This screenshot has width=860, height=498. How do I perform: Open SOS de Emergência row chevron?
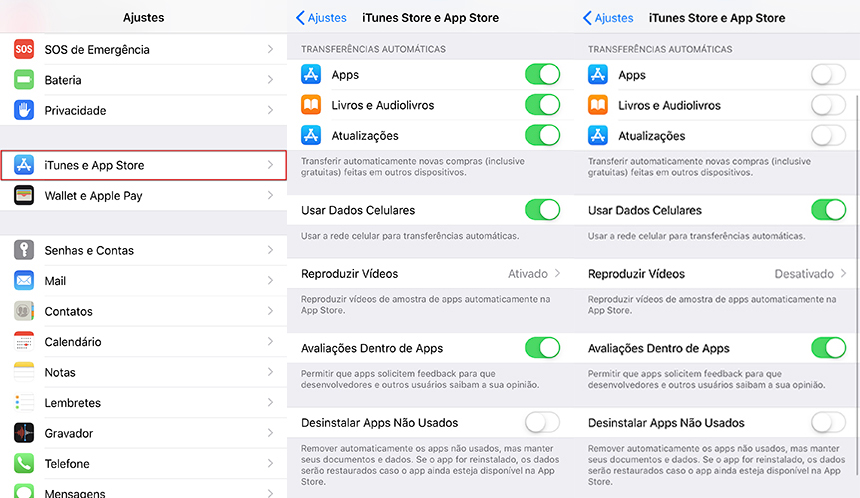click(270, 49)
